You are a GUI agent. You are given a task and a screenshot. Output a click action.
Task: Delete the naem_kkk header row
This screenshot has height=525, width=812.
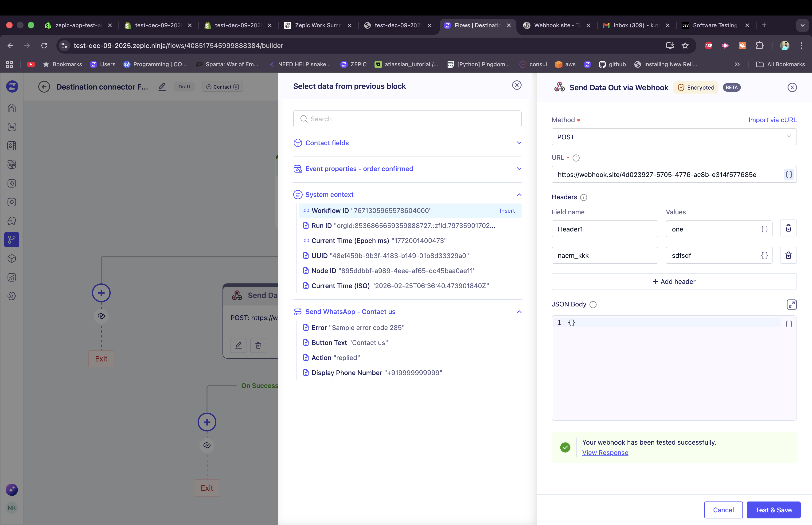(788, 255)
